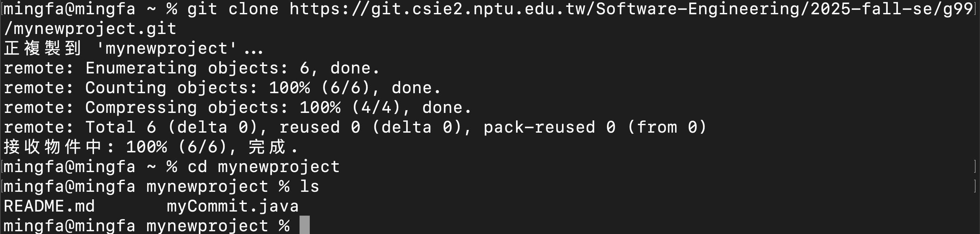Click the 'cd mynewproject' command
980x234 pixels.
pyautogui.click(x=263, y=167)
